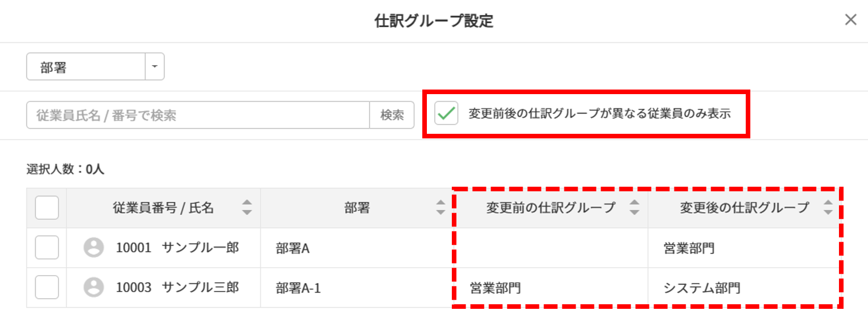Check the box for 10001 サンプル一郎
The width and height of the screenshot is (868, 319).
tap(47, 248)
